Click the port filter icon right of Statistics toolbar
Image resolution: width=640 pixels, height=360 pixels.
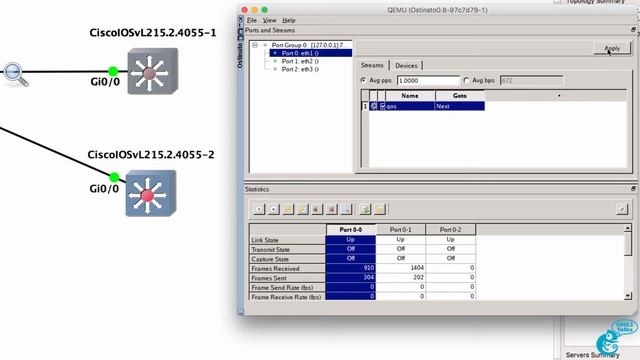click(x=622, y=209)
